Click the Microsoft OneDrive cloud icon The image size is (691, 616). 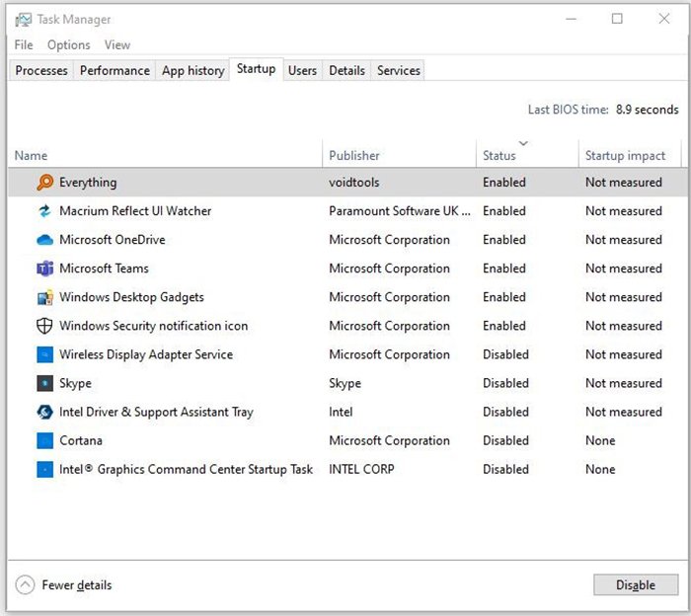44,240
